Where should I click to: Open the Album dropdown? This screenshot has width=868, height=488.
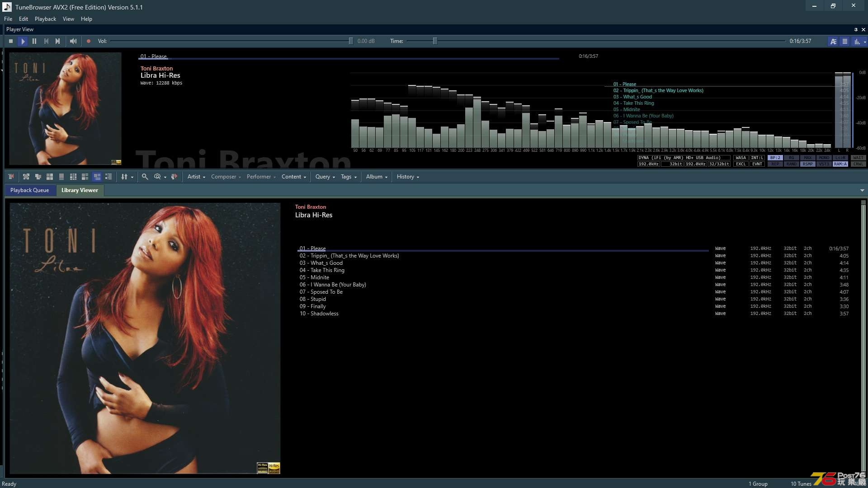coord(377,177)
